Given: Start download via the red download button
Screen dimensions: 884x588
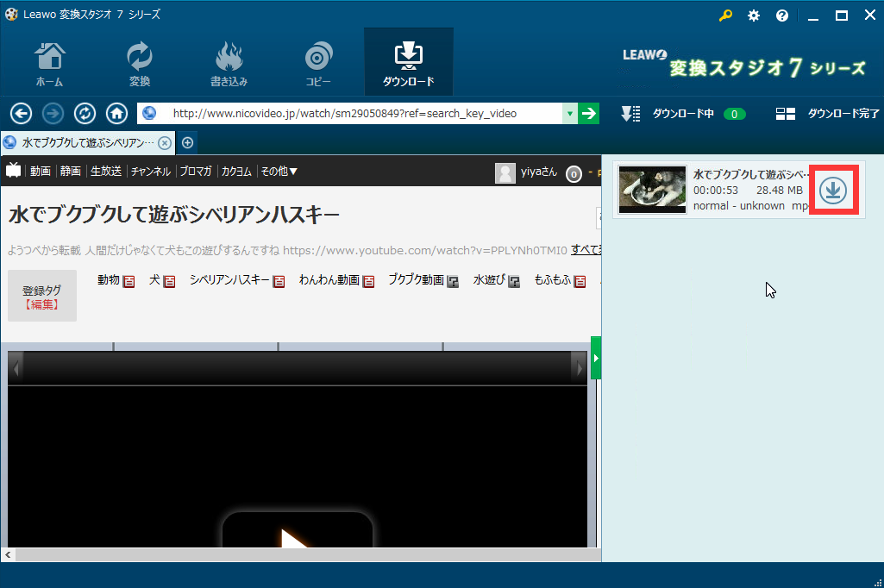Looking at the screenshot, I should coord(832,189).
